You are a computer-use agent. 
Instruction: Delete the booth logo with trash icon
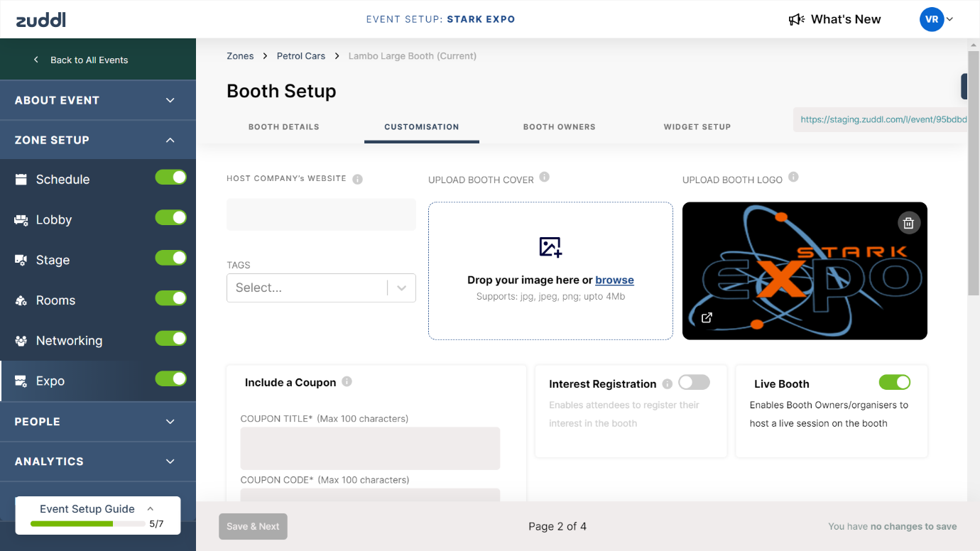point(908,223)
